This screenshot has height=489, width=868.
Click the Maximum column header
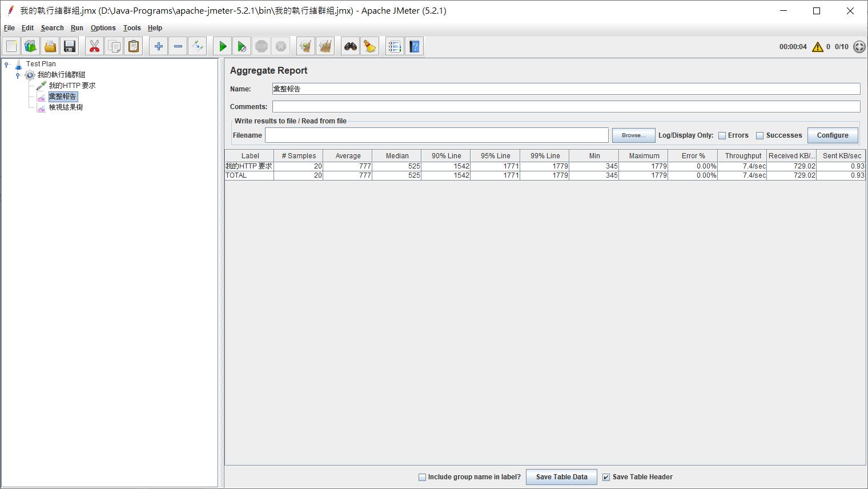[644, 156]
